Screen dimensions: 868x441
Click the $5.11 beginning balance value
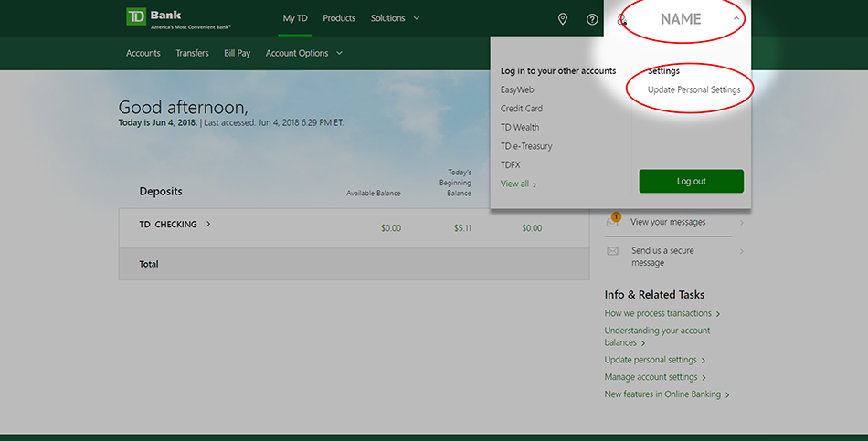pyautogui.click(x=462, y=228)
